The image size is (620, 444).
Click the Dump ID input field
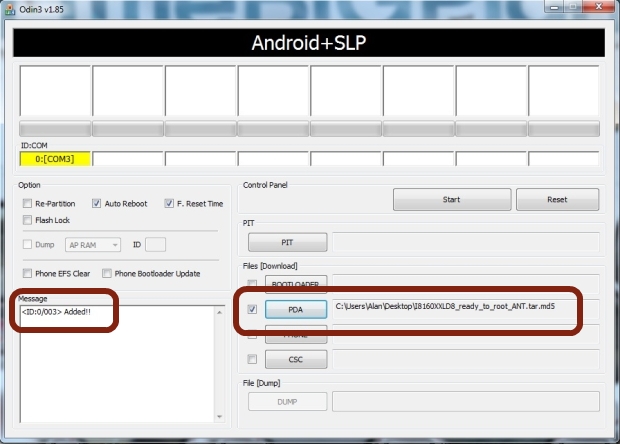(x=155, y=244)
